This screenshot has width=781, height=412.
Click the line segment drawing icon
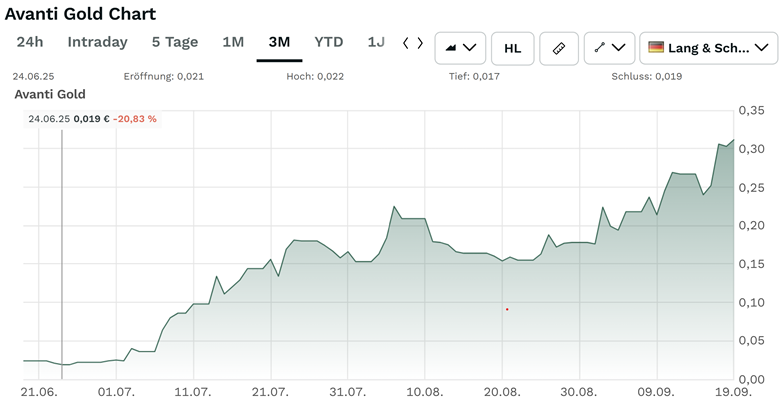point(599,47)
